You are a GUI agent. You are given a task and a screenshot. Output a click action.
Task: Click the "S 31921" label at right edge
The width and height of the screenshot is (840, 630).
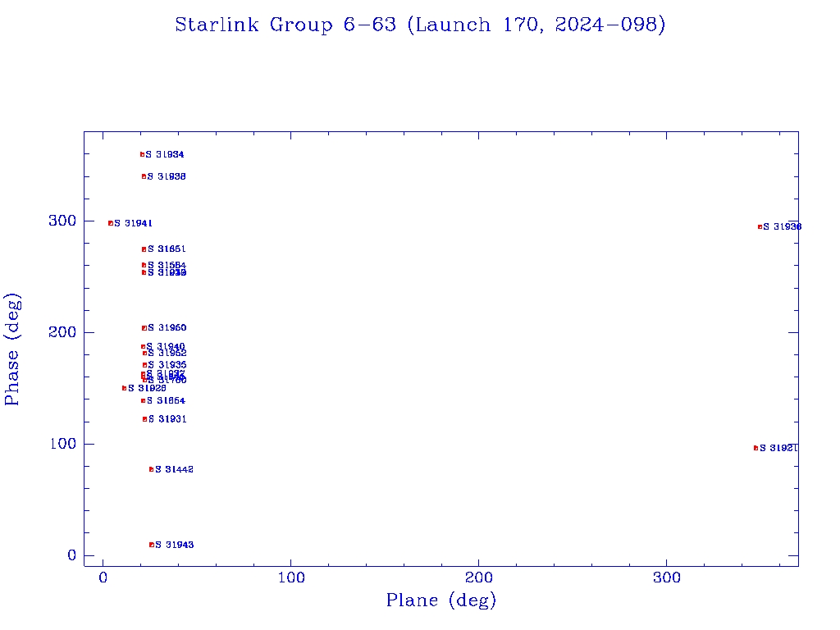pyautogui.click(x=779, y=449)
